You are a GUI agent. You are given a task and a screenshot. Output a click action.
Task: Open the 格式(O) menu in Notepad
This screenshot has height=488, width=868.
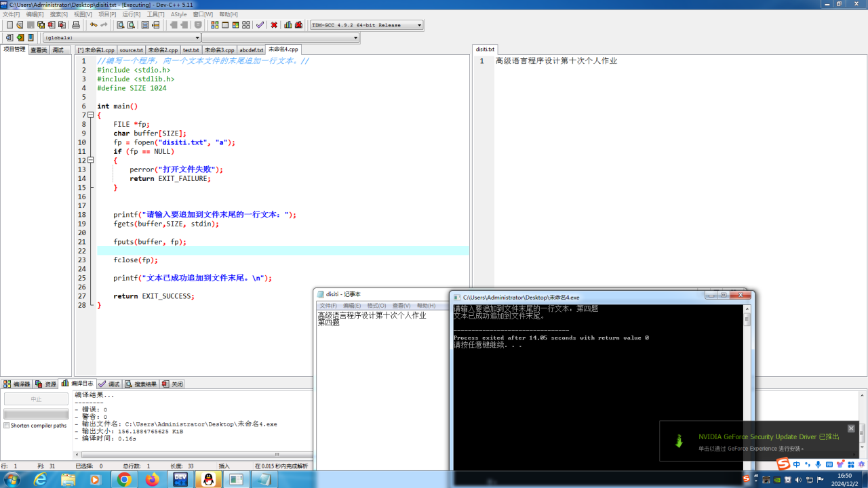tap(376, 306)
